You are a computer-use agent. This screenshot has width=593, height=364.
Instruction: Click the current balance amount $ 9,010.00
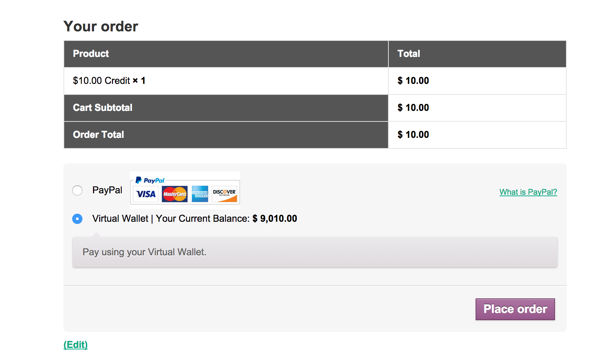click(x=275, y=218)
